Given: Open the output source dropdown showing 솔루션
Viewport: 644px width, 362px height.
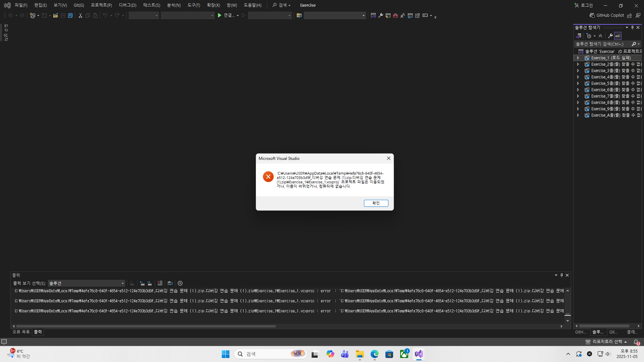Looking at the screenshot, I should pyautogui.click(x=87, y=283).
